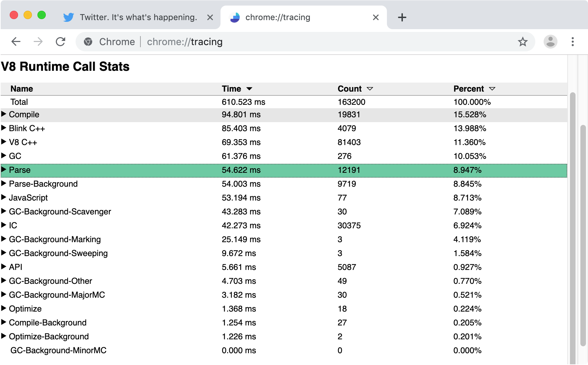
Task: Click the 85.403 ms Blink C++ time
Action: 241,128
